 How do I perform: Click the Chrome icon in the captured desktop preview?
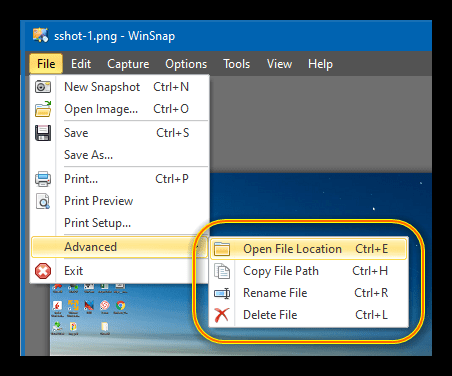(121, 306)
